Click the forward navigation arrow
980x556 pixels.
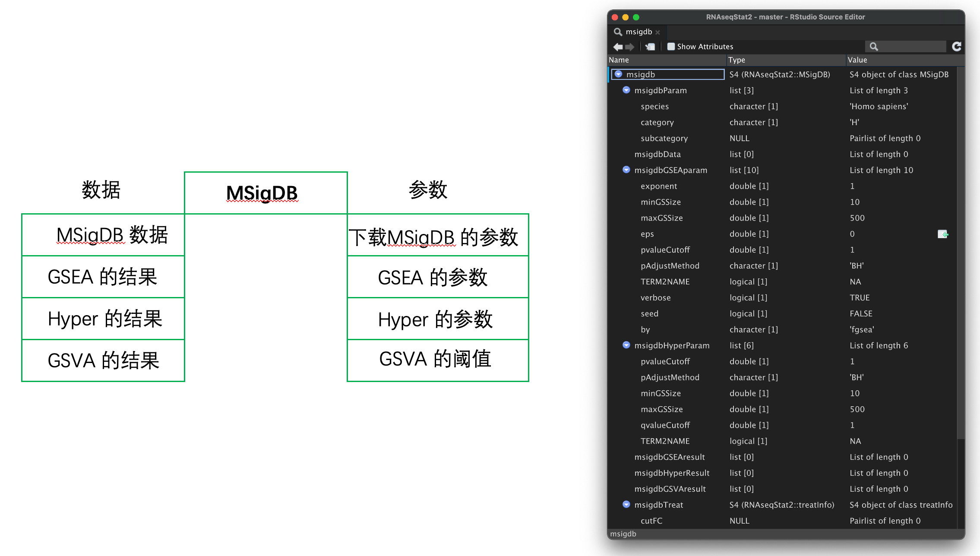(630, 47)
